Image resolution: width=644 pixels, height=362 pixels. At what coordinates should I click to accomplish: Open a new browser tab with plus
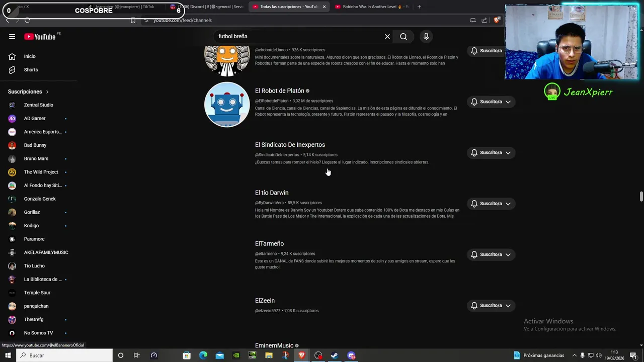point(419,7)
